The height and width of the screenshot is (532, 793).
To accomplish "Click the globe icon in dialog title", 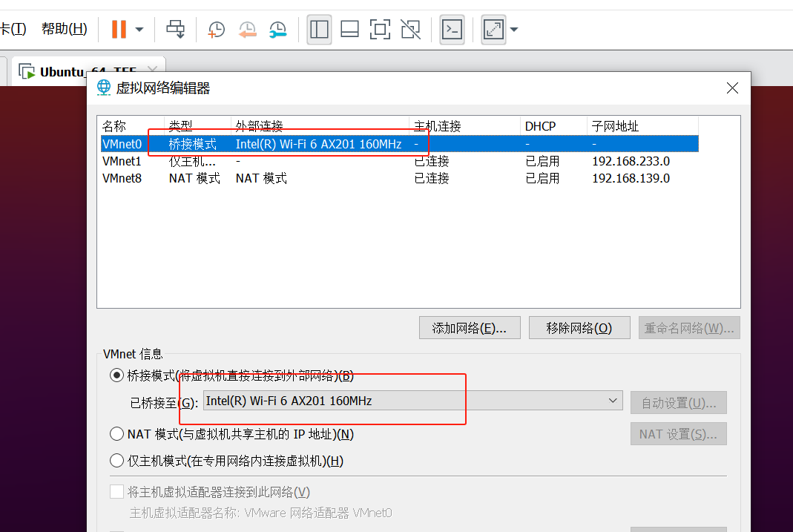I will tap(104, 88).
